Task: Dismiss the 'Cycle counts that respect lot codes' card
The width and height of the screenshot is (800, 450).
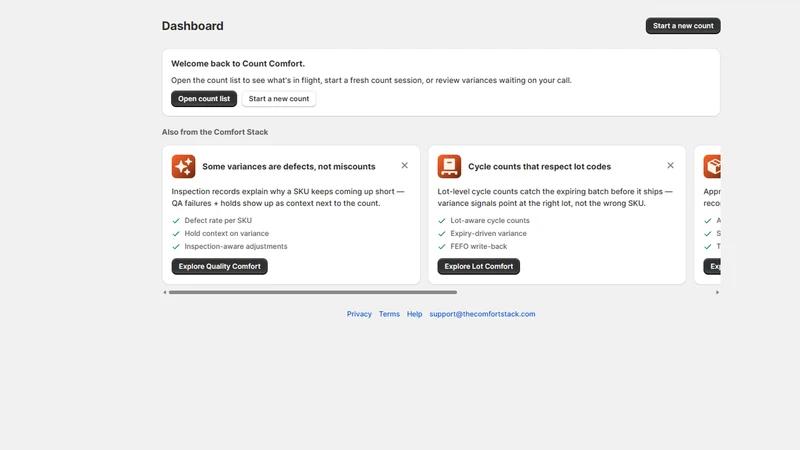Action: click(670, 165)
